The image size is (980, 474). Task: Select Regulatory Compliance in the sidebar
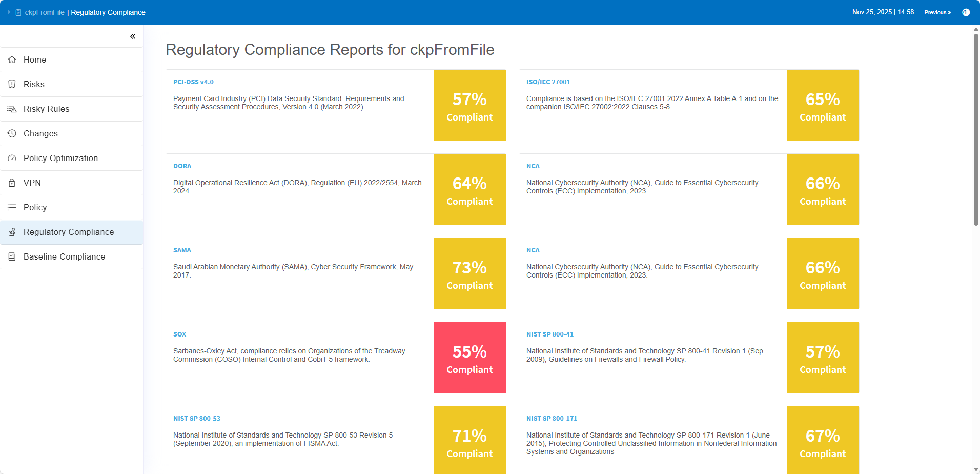click(x=69, y=232)
